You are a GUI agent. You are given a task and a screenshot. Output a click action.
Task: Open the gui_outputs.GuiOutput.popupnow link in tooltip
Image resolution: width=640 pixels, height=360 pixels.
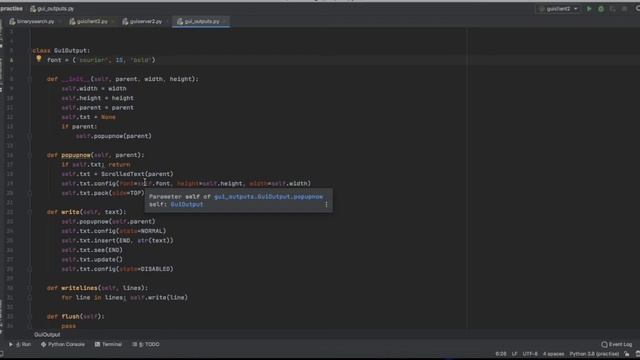268,196
